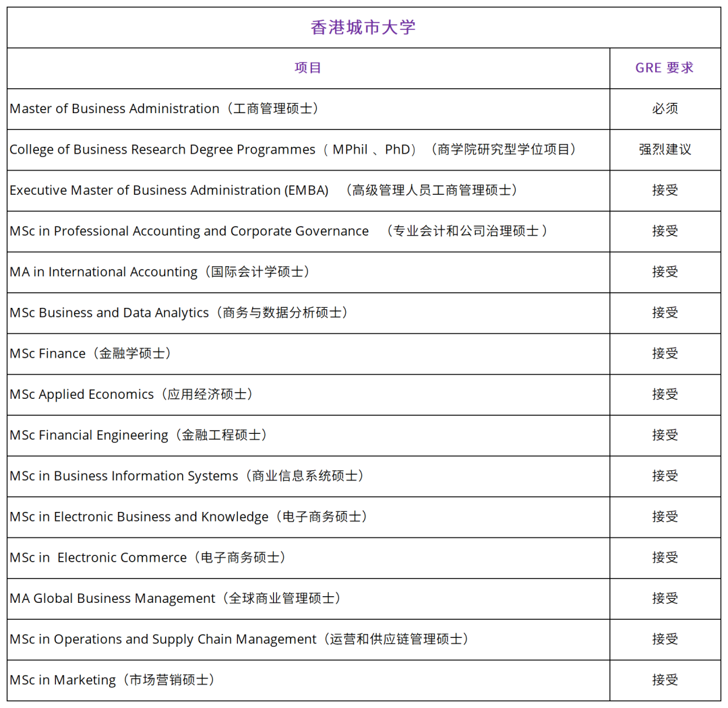Image resolution: width=728 pixels, height=708 pixels.
Task: Click 接受 in the Applied Economics row
Action: click(665, 394)
